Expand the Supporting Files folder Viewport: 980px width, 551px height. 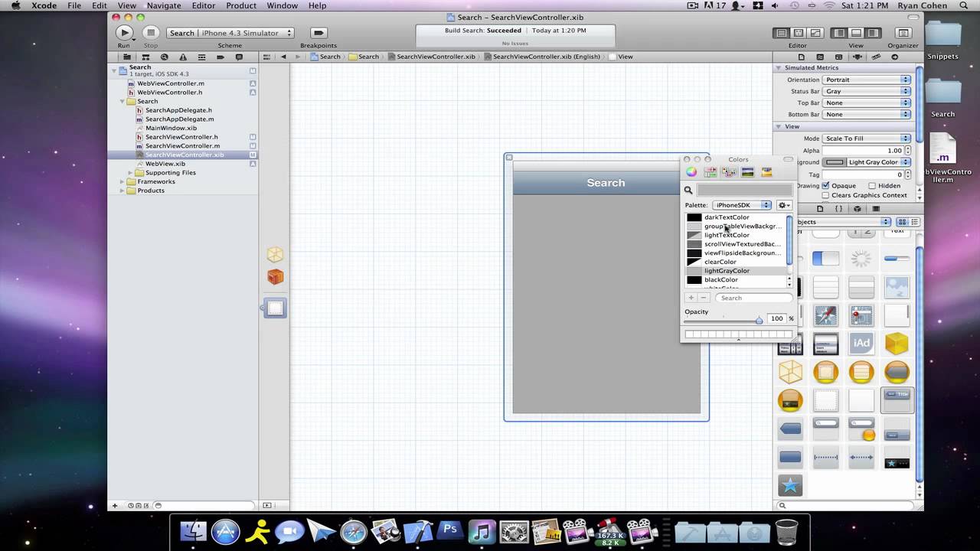[130, 173]
